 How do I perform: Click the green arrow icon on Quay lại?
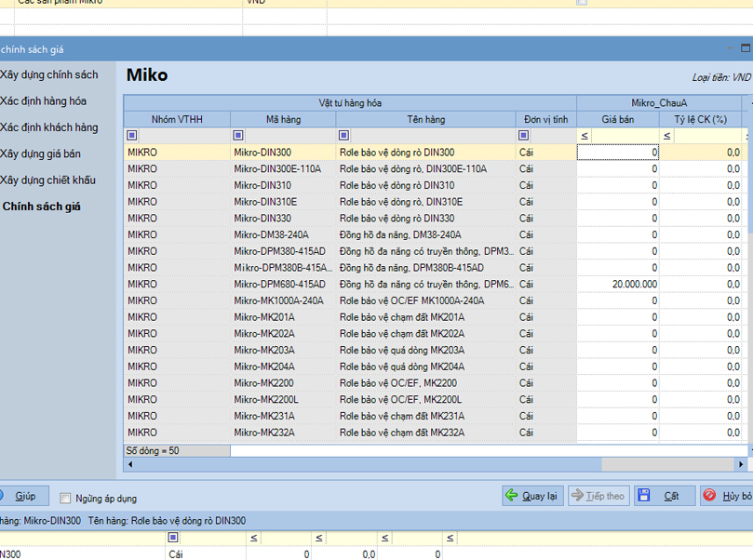[512, 495]
